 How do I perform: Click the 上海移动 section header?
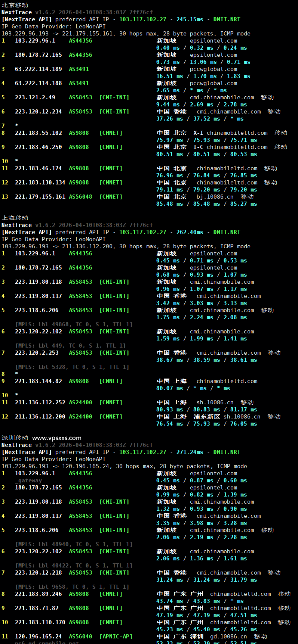(x=15, y=218)
